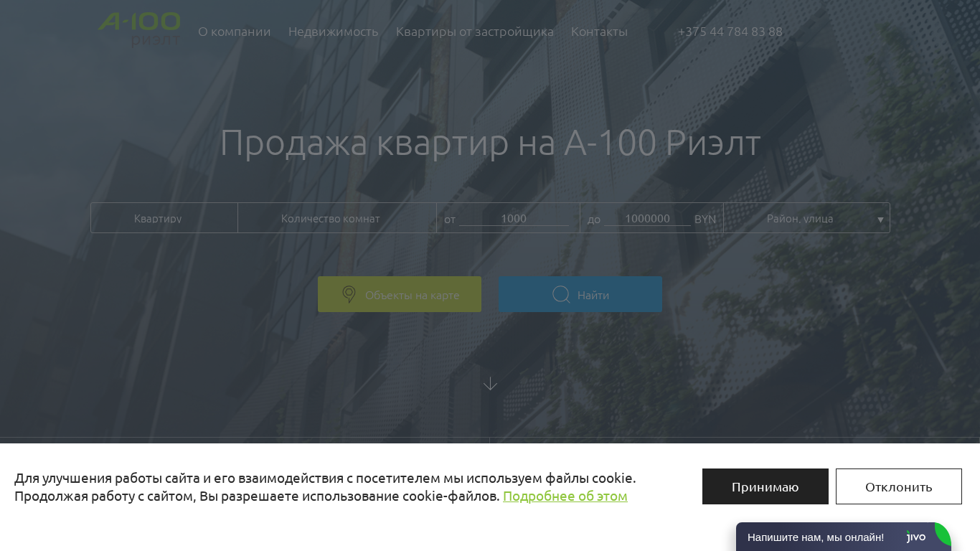Screen dimensions: 980x551
Task: Click the Jivo chat logo icon
Action: [916, 537]
